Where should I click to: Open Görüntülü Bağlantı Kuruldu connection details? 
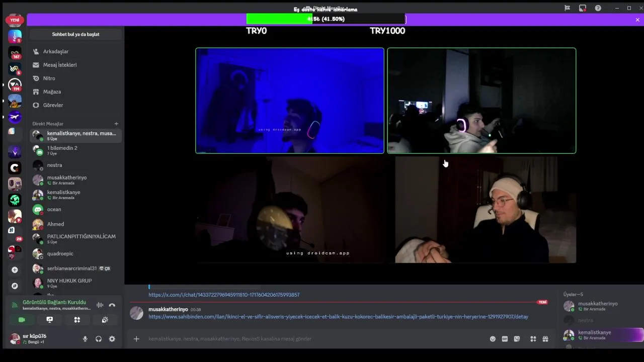[x=54, y=302]
